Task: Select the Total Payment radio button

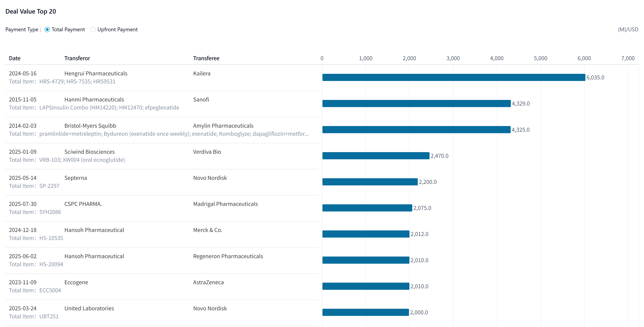Action: pyautogui.click(x=47, y=29)
